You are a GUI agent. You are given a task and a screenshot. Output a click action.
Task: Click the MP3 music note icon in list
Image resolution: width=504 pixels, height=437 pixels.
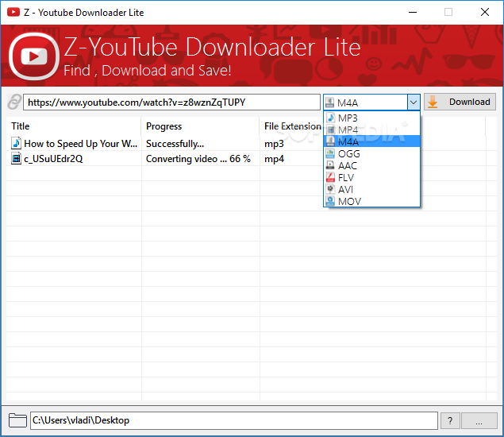[330, 118]
